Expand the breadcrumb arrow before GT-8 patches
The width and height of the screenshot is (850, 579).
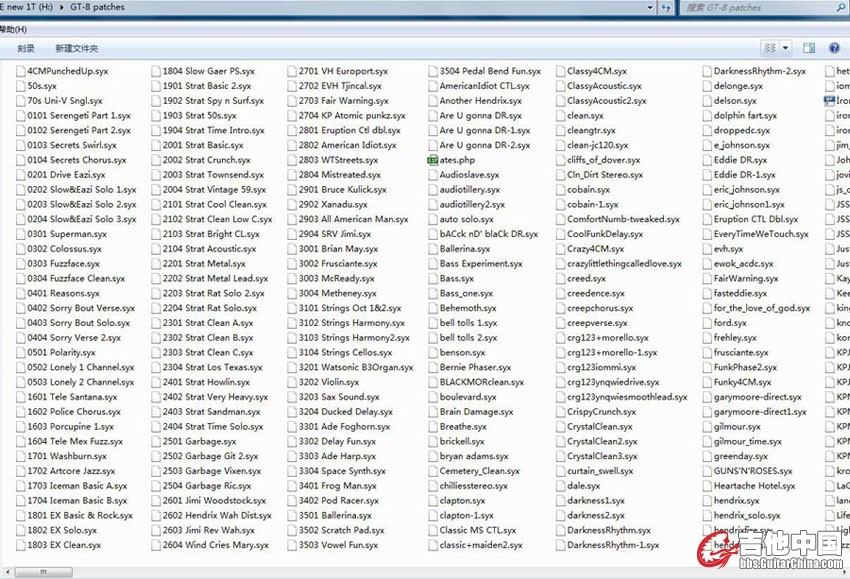(62, 8)
